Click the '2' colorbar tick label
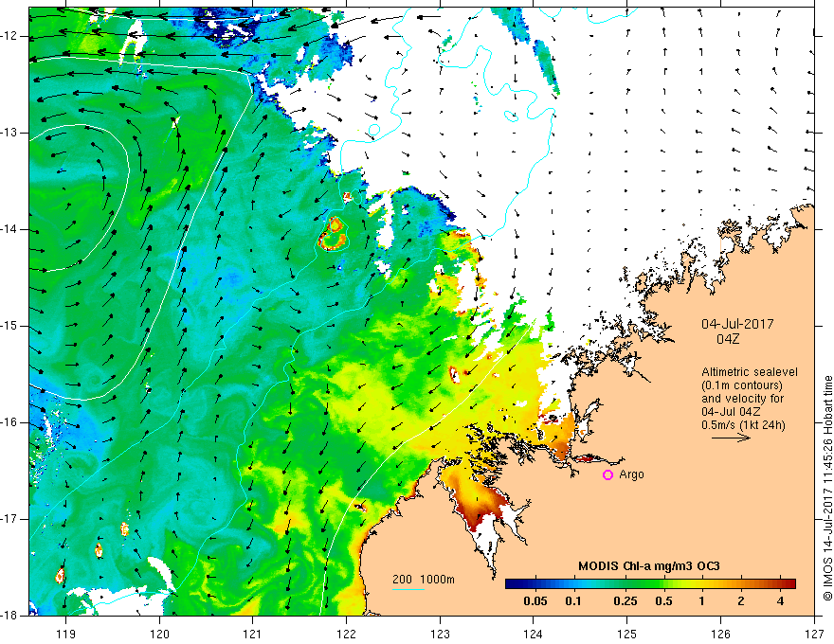 click(741, 601)
